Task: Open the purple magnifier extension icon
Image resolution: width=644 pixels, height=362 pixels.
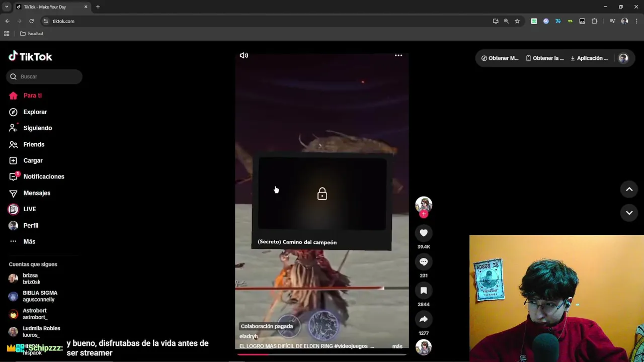Action: 546,21
